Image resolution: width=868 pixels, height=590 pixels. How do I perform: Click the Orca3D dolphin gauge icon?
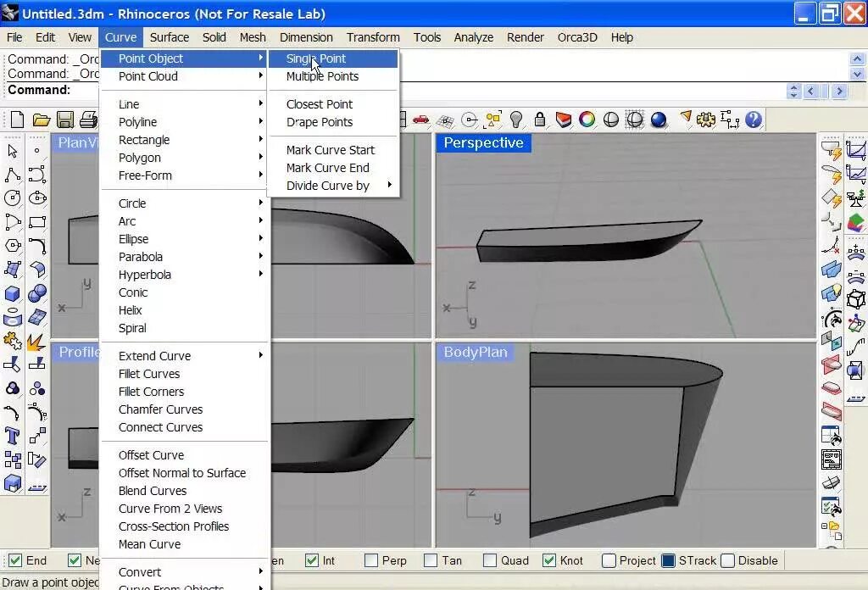point(832,320)
